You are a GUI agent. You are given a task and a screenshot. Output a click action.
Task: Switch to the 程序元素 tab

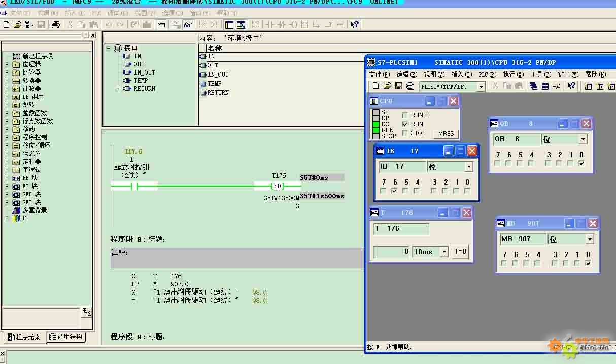[x=24, y=337]
